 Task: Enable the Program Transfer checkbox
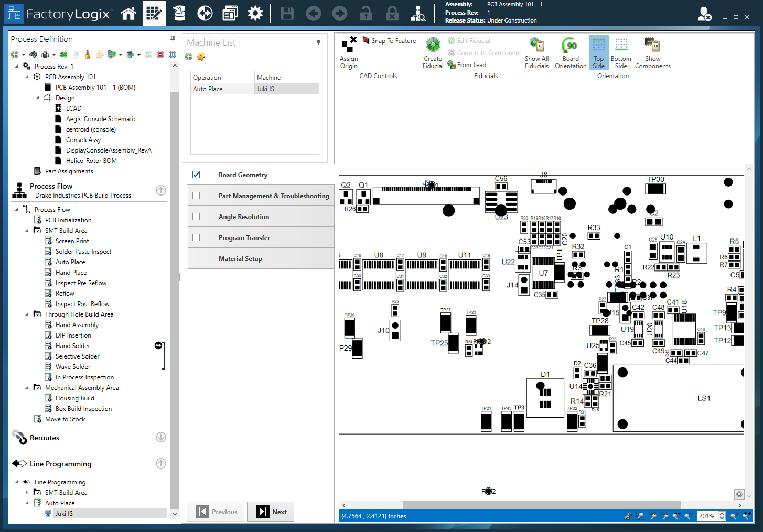196,237
